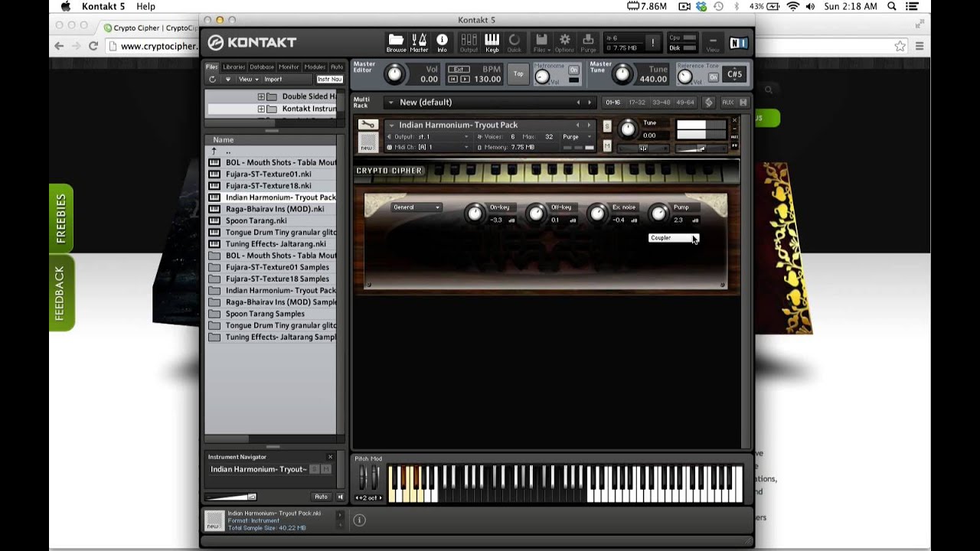Click the volume menu bar icon
Viewport: 980px width, 551px height.
810,6
